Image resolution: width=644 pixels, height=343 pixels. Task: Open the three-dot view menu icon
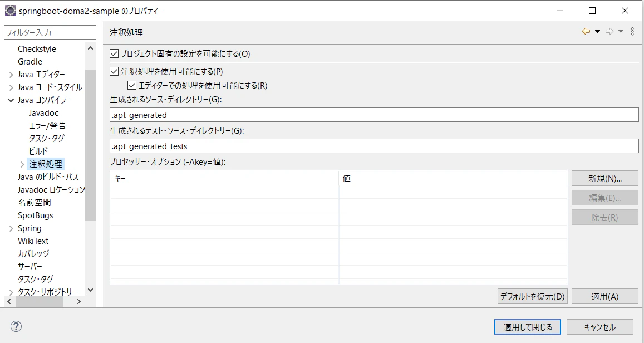pos(632,32)
